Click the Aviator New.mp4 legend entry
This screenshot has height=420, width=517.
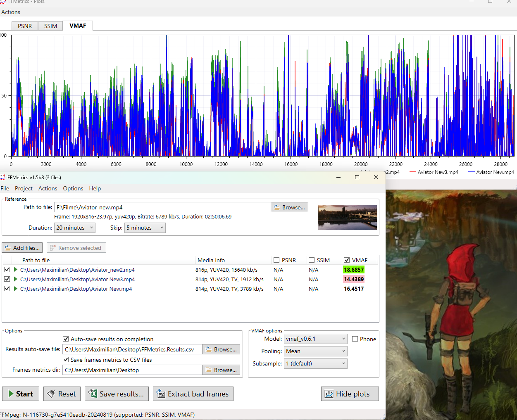[491, 172]
